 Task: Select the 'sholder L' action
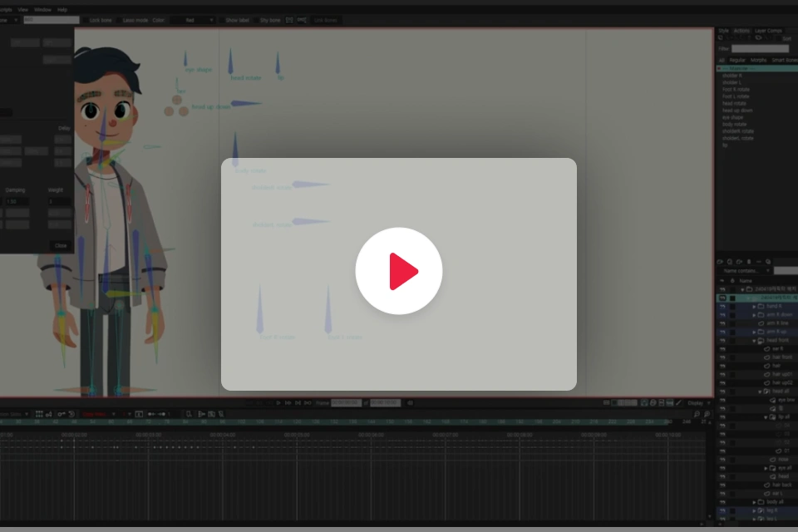[x=731, y=82]
